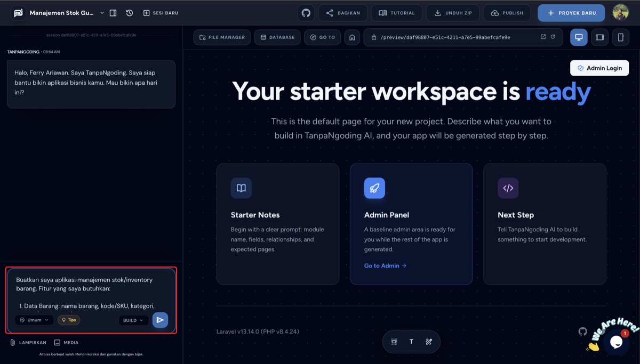Image resolution: width=640 pixels, height=364 pixels.
Task: Click the Next Step code icon
Action: (x=508, y=188)
